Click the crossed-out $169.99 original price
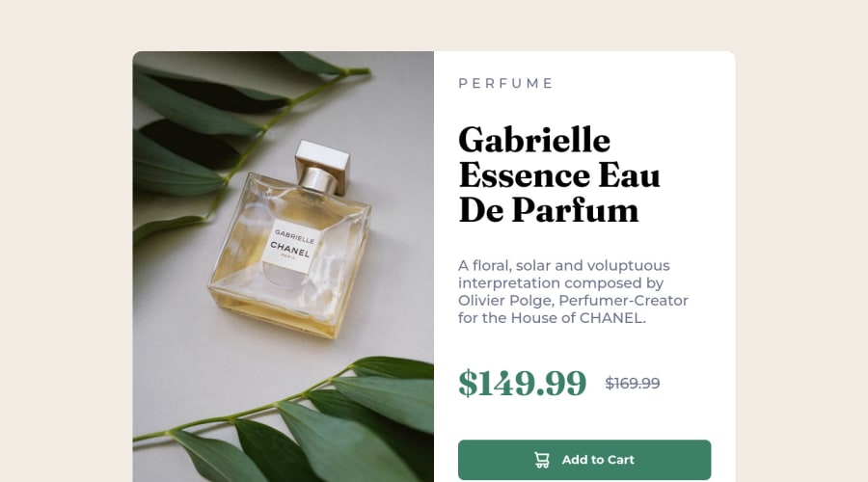Viewport: 868px width, 482px height. 632,383
